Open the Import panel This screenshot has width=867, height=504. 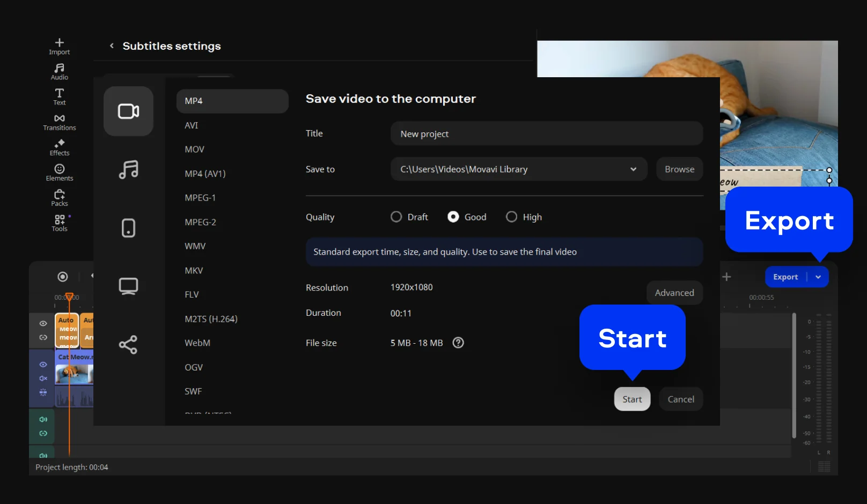click(x=59, y=46)
